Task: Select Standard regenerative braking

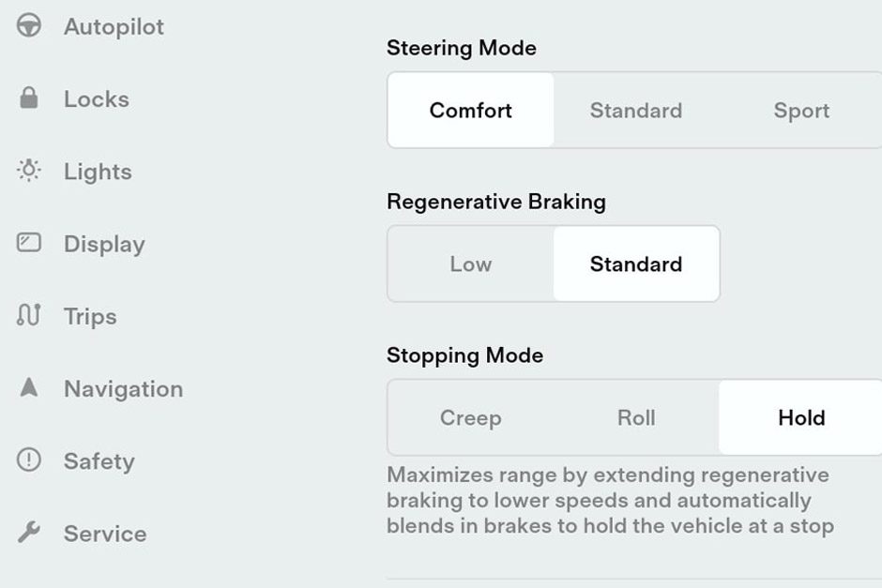Action: point(636,264)
